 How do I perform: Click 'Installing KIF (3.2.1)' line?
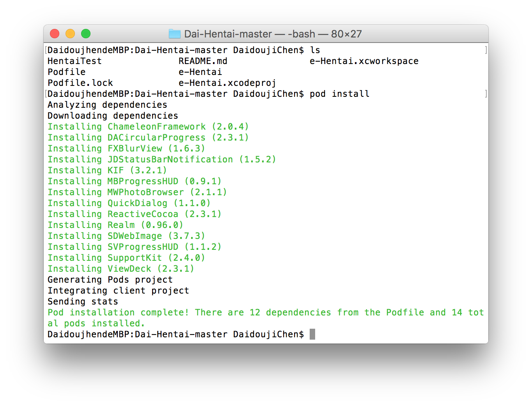tap(107, 171)
